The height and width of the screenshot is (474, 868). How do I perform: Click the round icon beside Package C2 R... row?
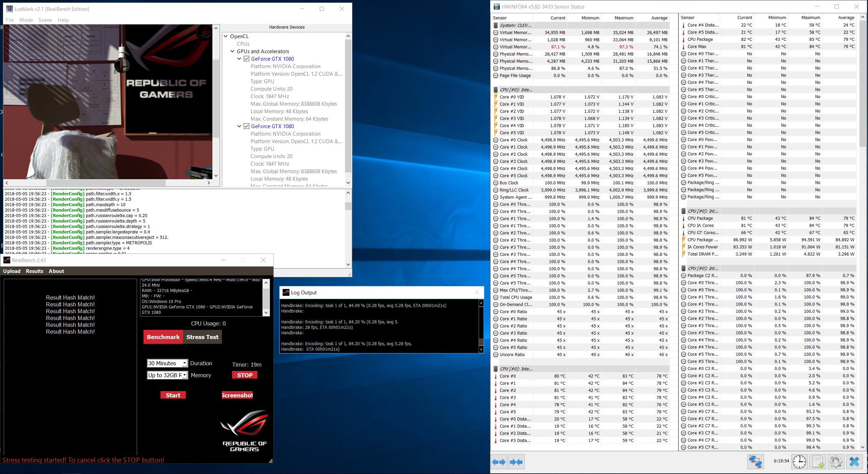[684, 275]
